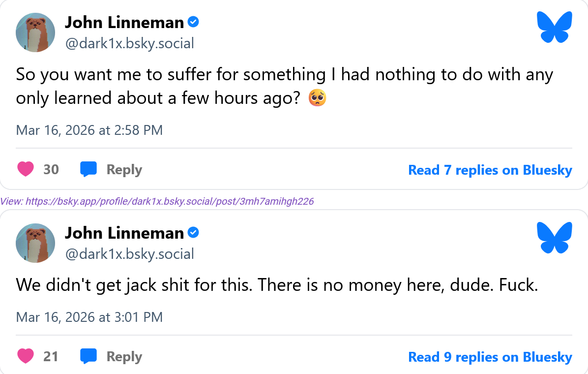Open John Linneman avatar on second post
The width and height of the screenshot is (588, 374).
click(x=35, y=243)
